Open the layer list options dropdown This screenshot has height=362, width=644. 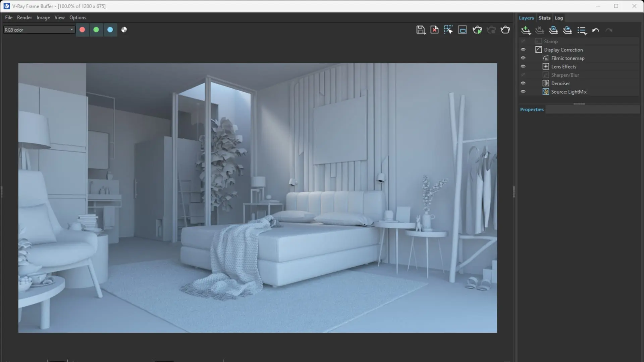(582, 30)
